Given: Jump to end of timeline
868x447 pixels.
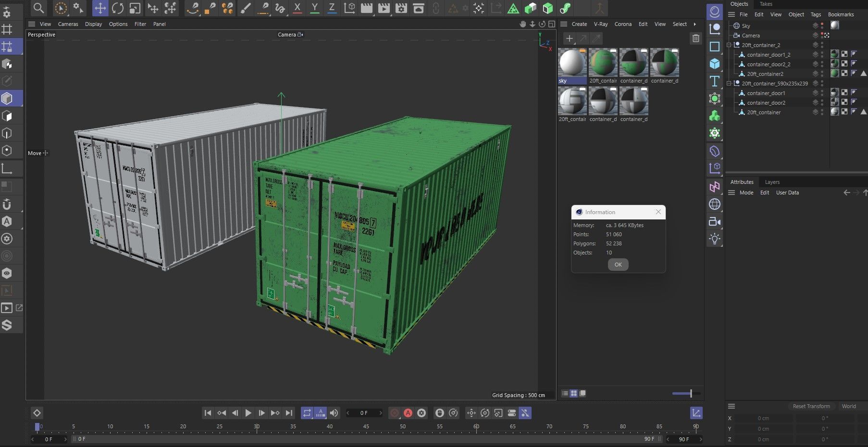Looking at the screenshot, I should pyautogui.click(x=288, y=413).
